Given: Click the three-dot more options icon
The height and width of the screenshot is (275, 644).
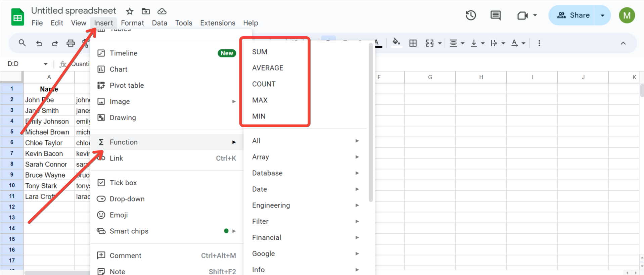Looking at the screenshot, I should coord(539,43).
